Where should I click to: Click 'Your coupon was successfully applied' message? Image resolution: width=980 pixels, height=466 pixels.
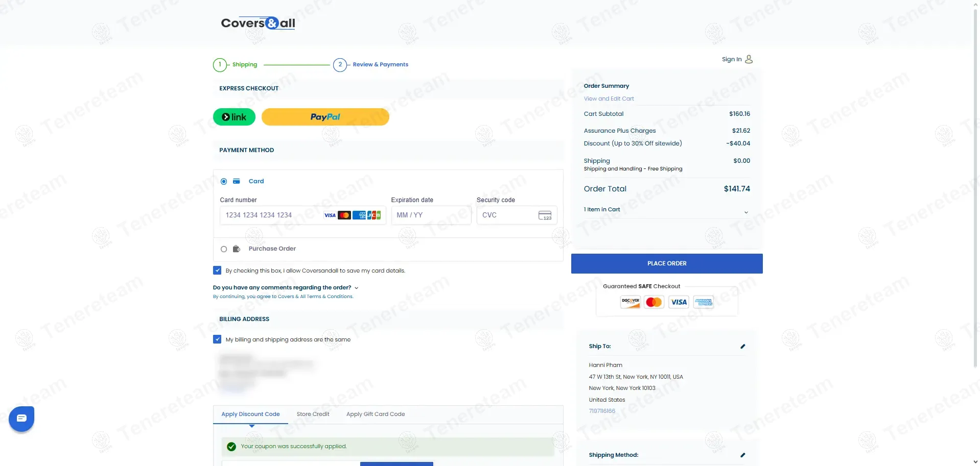[x=294, y=447]
